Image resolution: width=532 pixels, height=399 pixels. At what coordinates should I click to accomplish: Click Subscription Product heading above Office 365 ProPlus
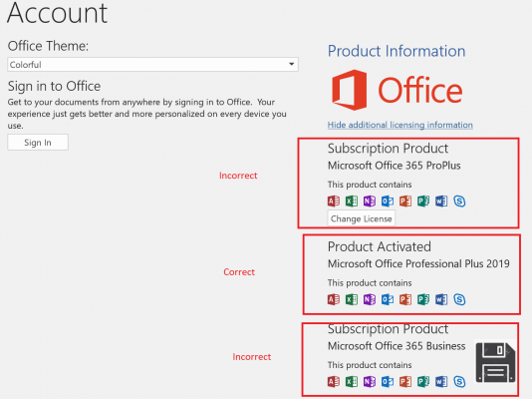point(388,149)
